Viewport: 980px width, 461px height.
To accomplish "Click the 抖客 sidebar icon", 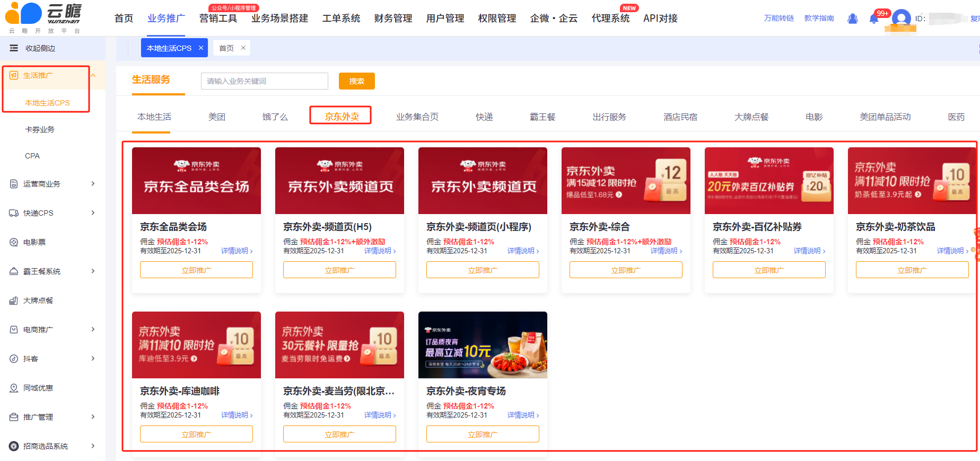I will (x=14, y=359).
